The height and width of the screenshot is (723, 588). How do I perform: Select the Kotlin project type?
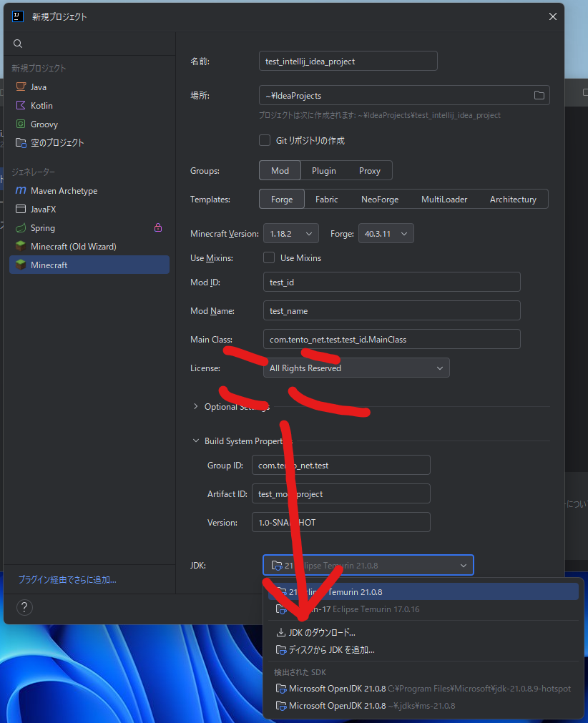(x=41, y=105)
